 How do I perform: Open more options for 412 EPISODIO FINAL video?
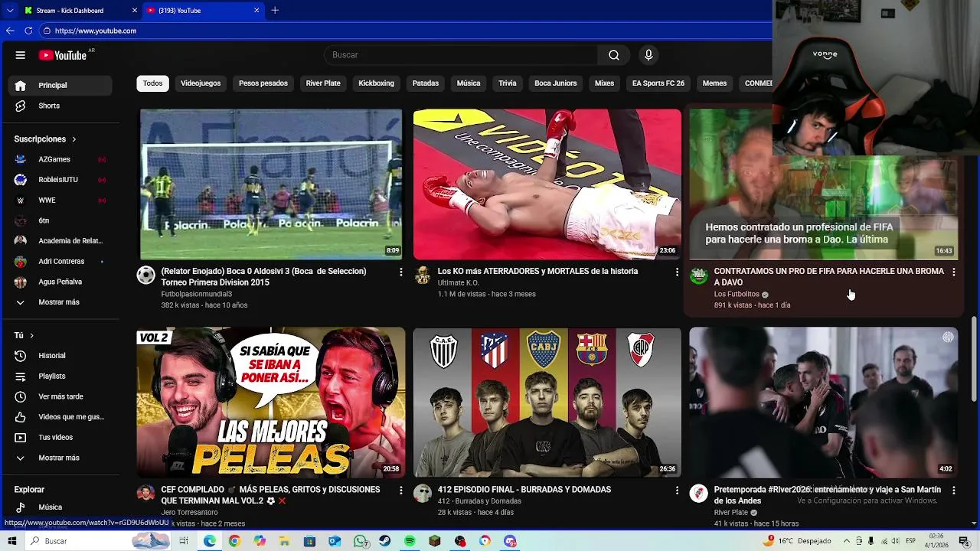point(677,490)
